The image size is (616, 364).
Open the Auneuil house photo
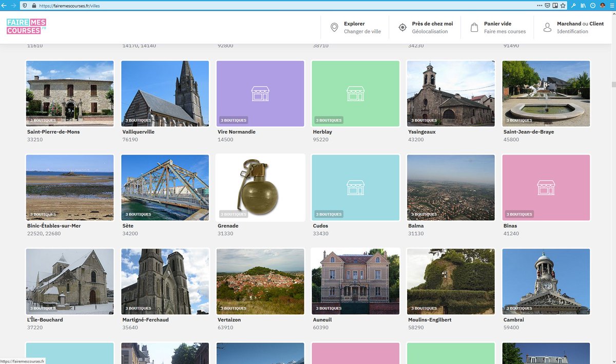[356, 281]
